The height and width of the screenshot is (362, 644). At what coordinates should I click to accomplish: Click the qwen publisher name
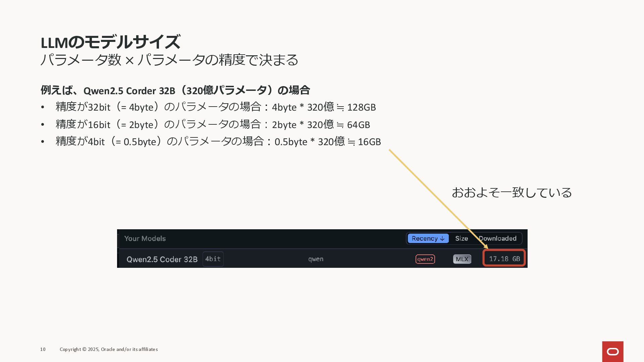(x=316, y=259)
